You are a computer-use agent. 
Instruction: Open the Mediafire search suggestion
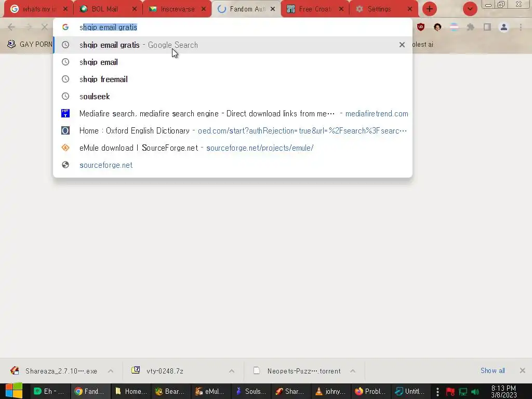[233, 114]
